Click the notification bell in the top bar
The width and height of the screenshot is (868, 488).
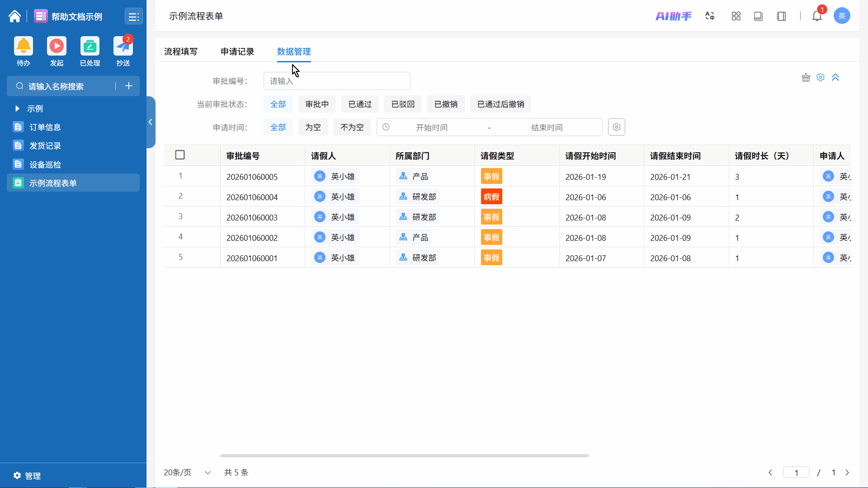click(x=816, y=16)
